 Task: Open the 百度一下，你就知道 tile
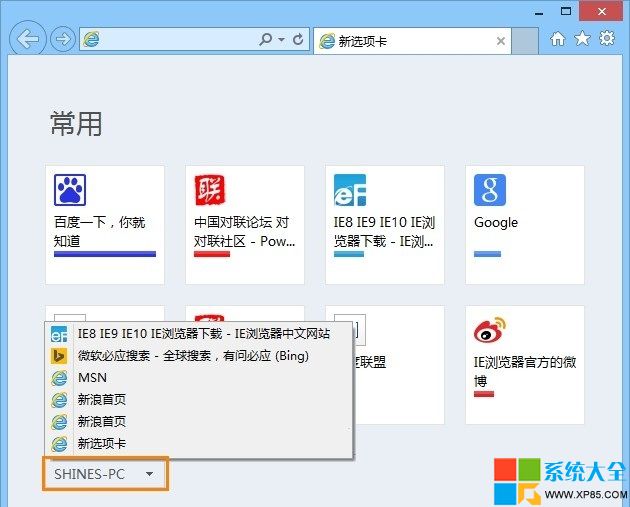click(105, 225)
